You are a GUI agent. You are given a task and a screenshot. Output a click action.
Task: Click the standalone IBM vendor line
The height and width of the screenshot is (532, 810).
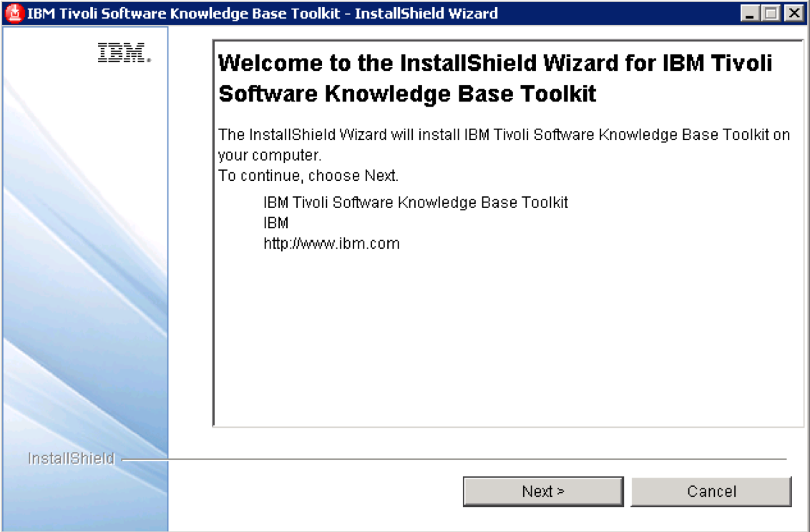[276, 223]
